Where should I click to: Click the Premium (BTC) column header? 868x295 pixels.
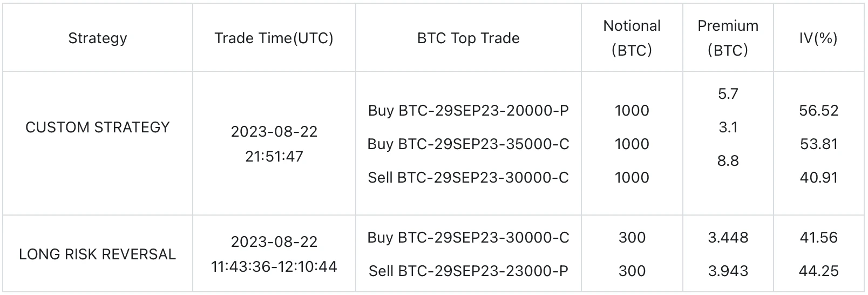(728, 38)
